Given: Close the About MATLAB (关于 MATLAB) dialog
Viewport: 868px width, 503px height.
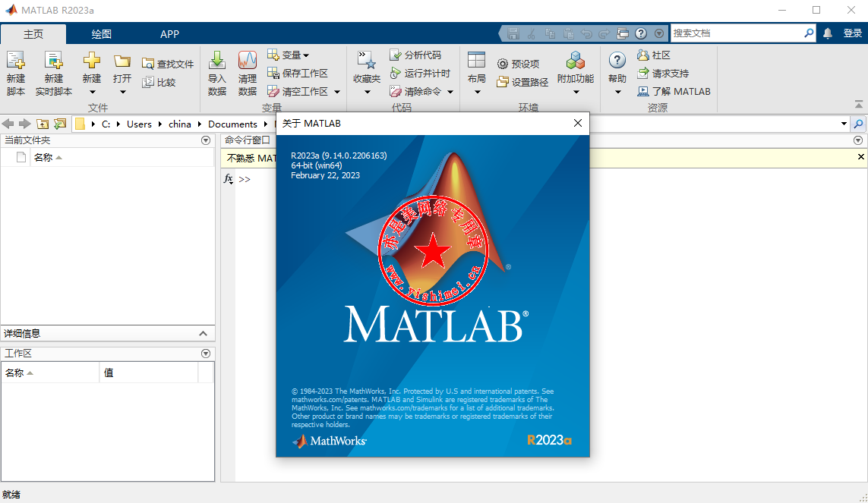Looking at the screenshot, I should point(577,123).
